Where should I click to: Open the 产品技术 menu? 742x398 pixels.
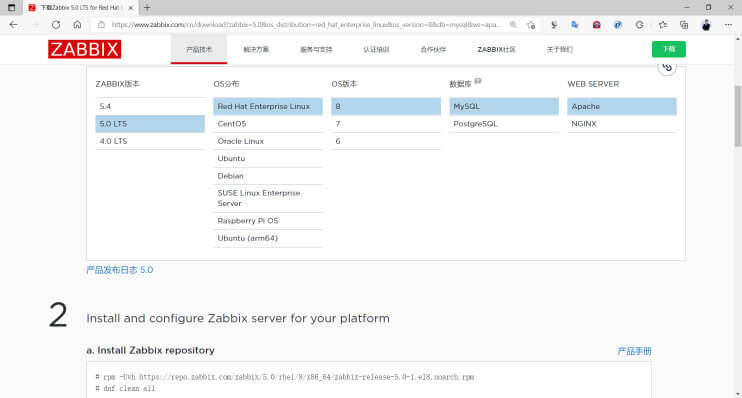point(199,49)
